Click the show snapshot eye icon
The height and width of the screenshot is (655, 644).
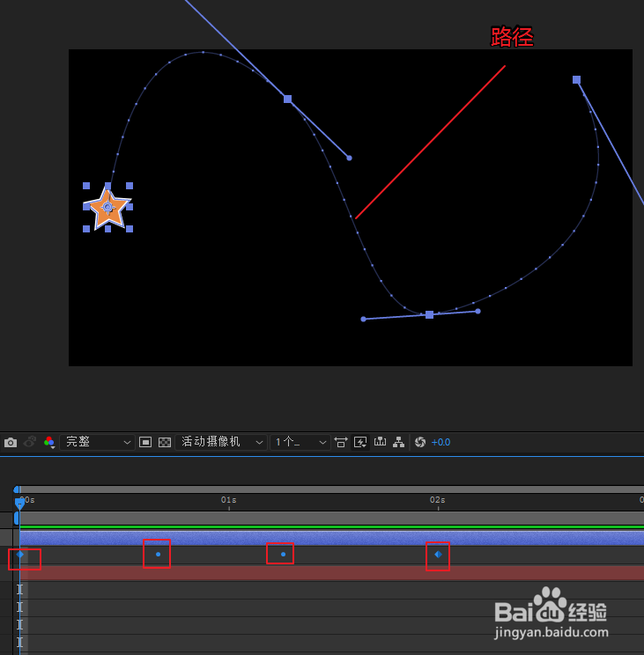point(30,442)
